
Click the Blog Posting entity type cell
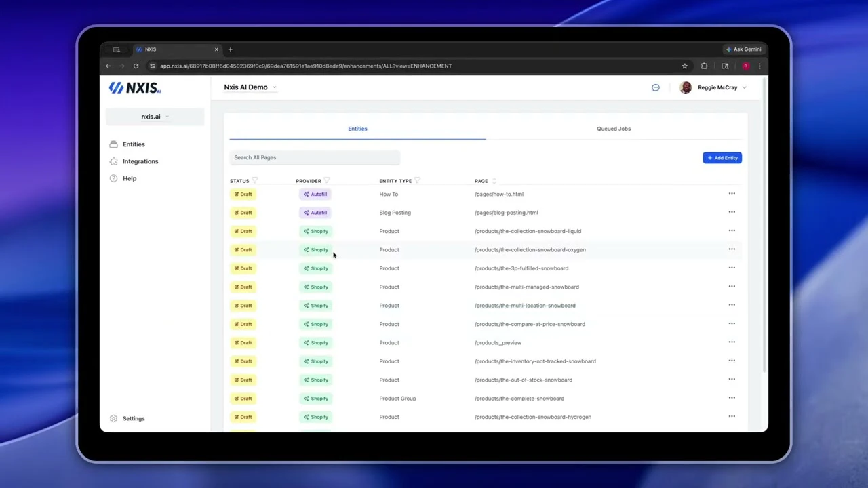[395, 213]
